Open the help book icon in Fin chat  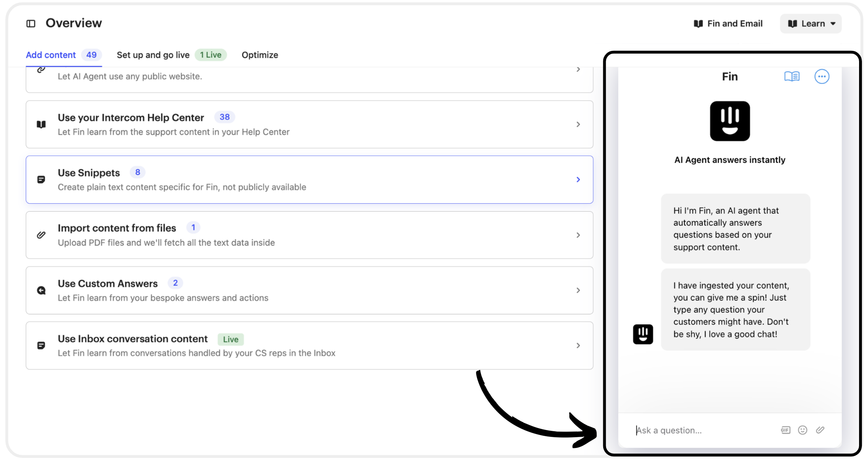pos(792,77)
